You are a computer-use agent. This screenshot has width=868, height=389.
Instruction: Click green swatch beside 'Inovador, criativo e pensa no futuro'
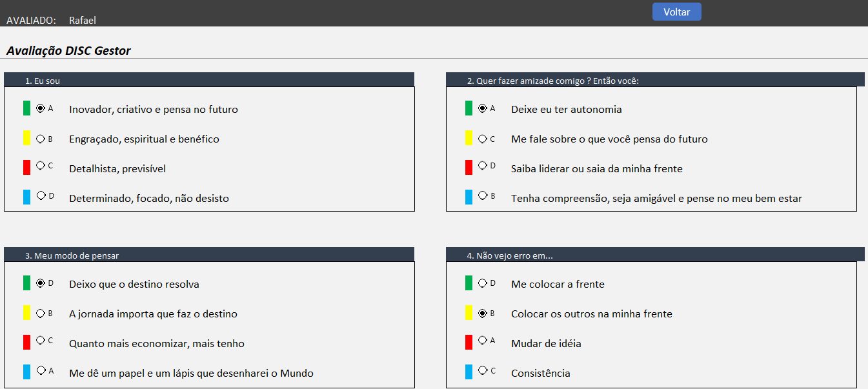tap(26, 108)
